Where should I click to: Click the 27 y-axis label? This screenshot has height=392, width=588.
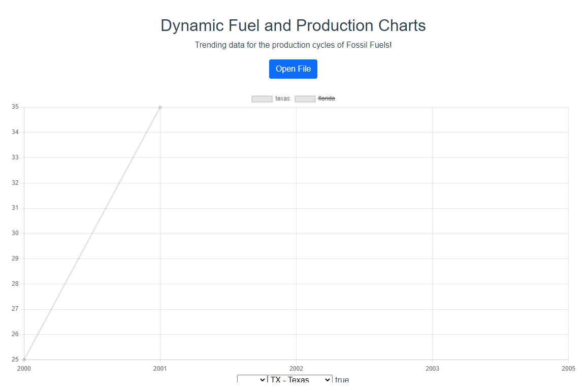15,309
